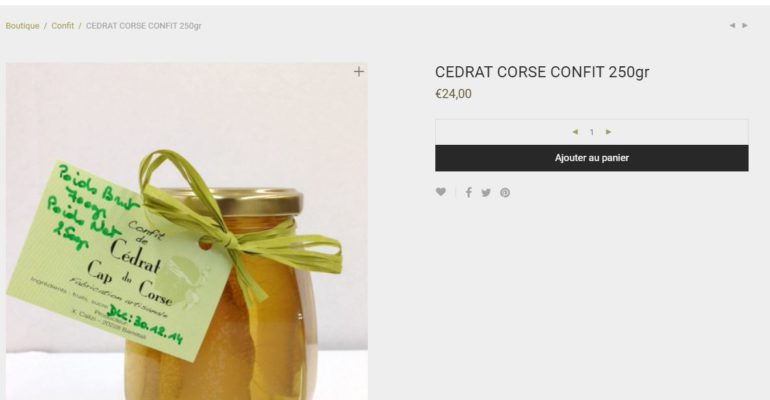
Task: Select current breadcrumb CEDRAT CORSE CONFIT 250gr
Action: click(143, 26)
